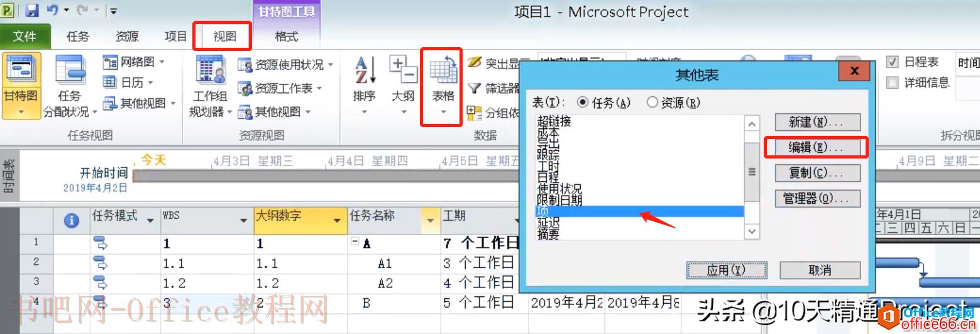This screenshot has width=980, height=334.
Task: Select 摘要 in the table list
Action: point(639,233)
